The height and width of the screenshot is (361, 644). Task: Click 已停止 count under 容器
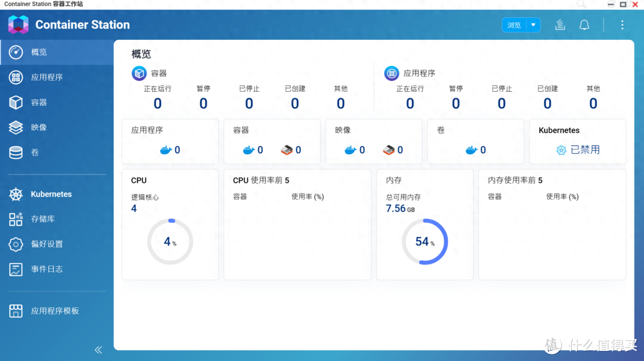(249, 104)
